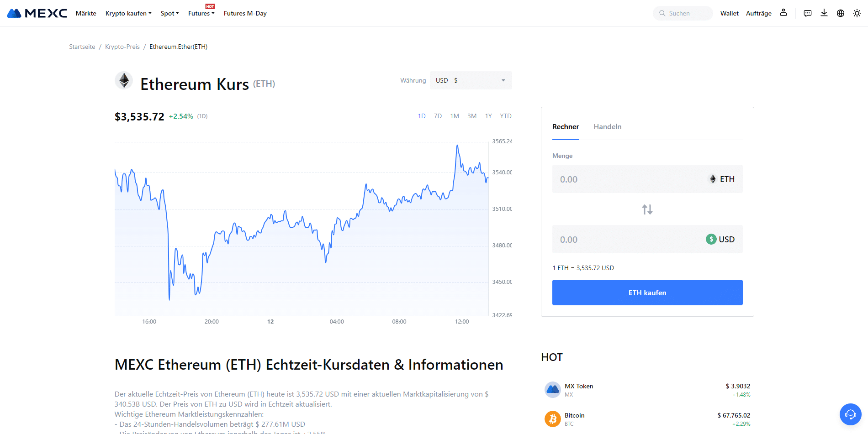Expand the Futures dropdown menu

click(201, 13)
